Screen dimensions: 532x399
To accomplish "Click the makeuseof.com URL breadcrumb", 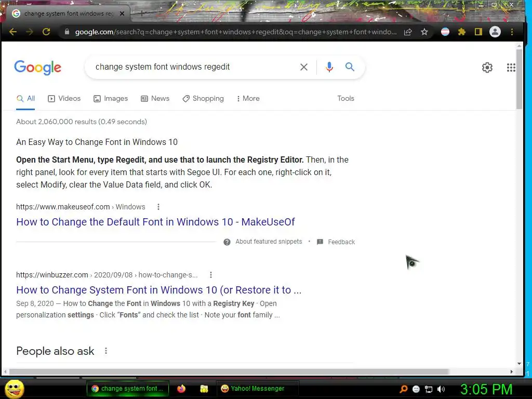I will click(81, 207).
